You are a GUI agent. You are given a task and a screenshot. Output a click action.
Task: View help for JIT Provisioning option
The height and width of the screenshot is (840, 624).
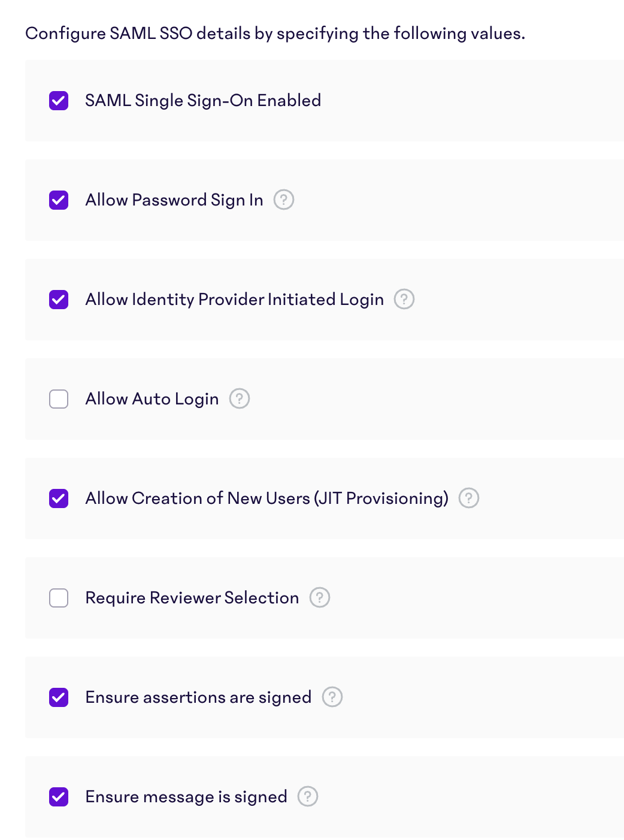[469, 498]
